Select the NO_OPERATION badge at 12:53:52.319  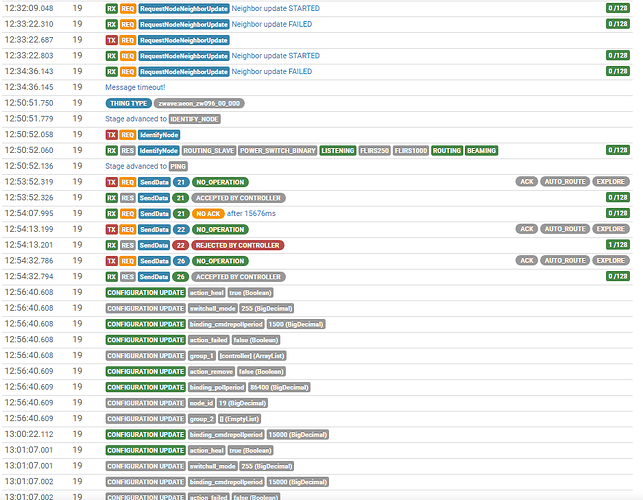click(220, 182)
